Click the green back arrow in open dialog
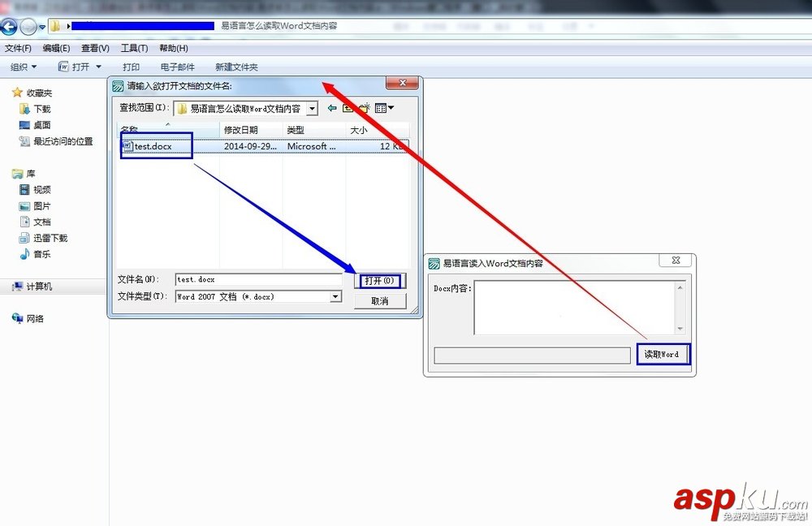The width and height of the screenshot is (812, 526). [x=332, y=108]
